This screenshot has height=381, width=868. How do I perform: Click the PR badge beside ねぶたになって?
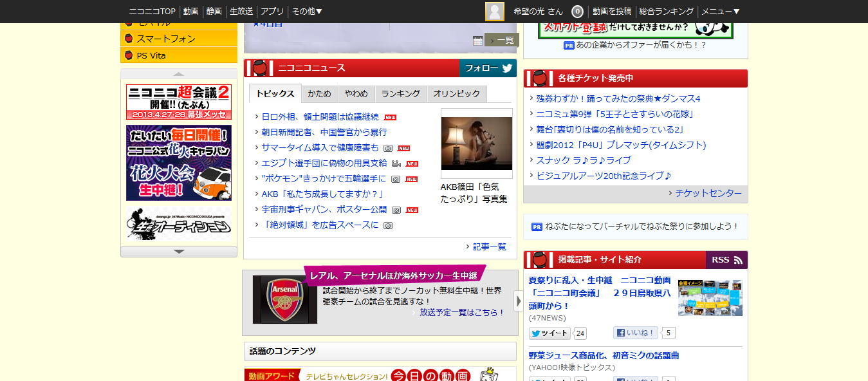tap(537, 227)
